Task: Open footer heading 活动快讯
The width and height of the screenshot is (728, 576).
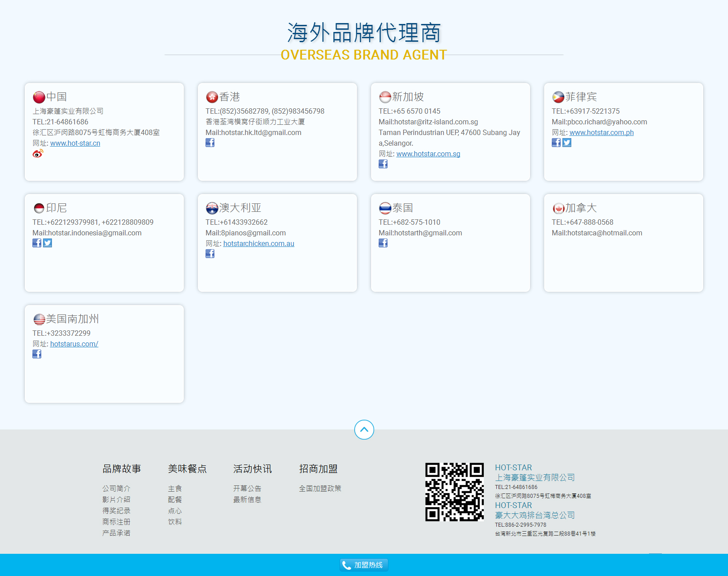Action: point(253,469)
